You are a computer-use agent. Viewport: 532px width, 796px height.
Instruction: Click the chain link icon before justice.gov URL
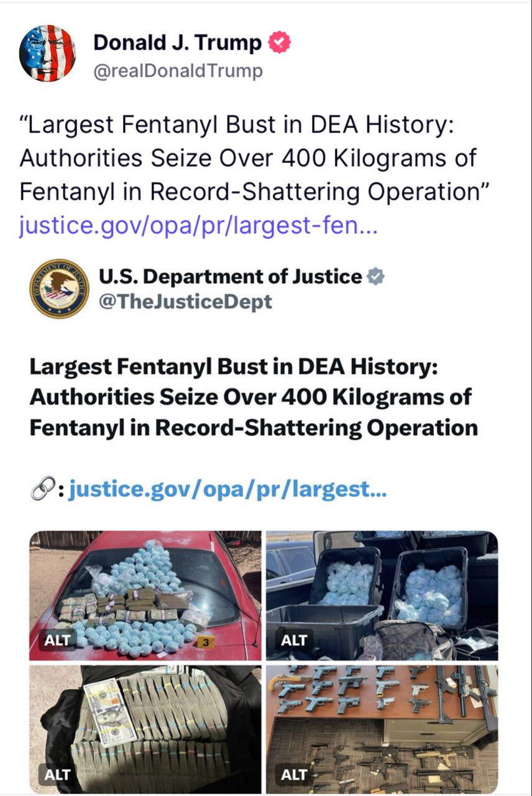point(41,490)
